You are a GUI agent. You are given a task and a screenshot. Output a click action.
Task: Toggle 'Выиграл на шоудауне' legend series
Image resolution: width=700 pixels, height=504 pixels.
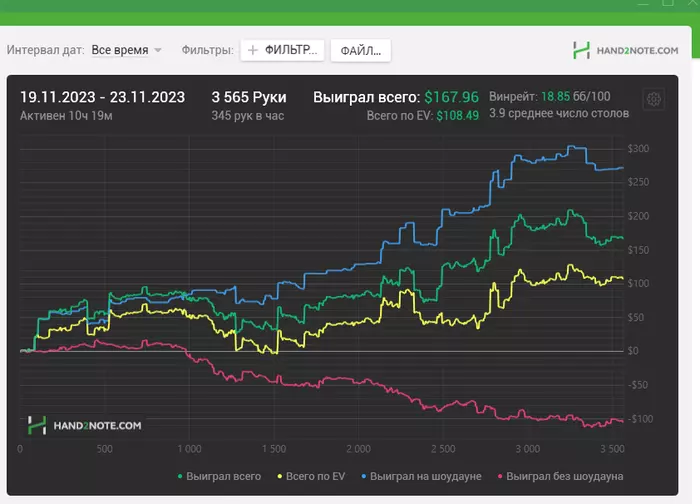421,476
